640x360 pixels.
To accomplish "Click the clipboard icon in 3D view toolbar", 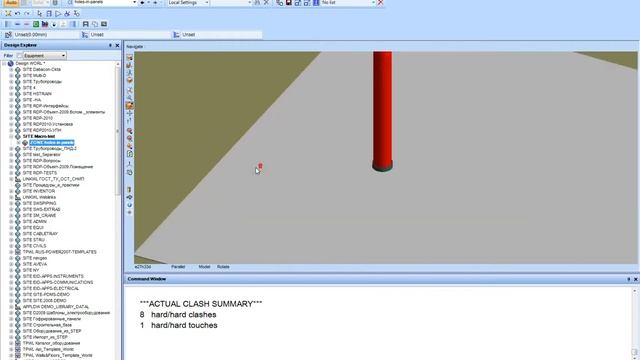I will (x=129, y=154).
